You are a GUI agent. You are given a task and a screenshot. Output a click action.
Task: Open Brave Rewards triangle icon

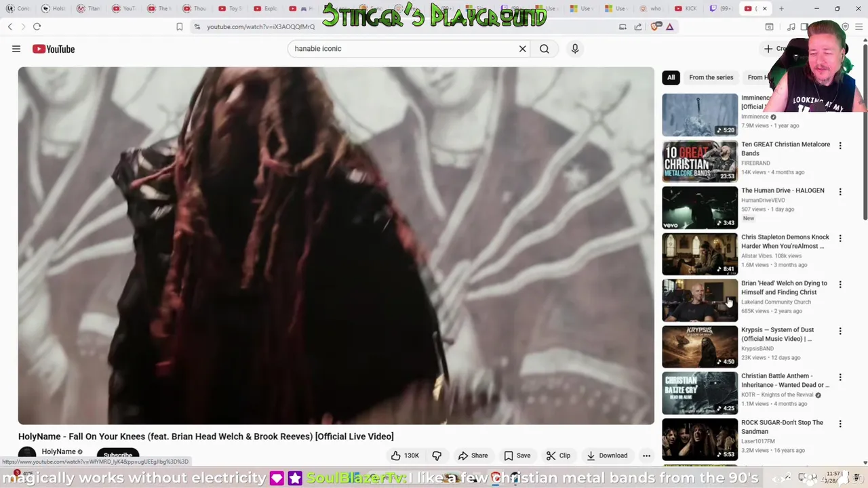click(x=669, y=26)
